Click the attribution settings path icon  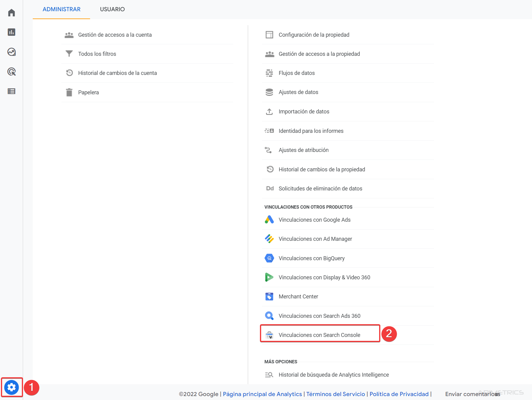(268, 150)
